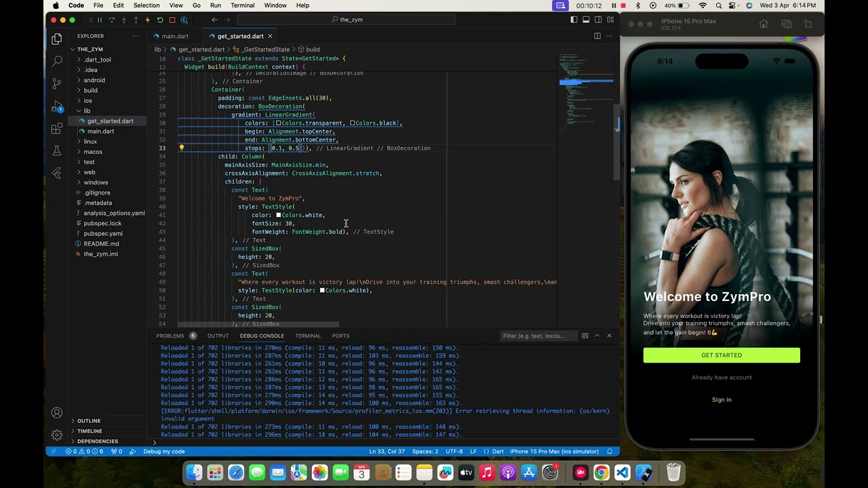The height and width of the screenshot is (488, 868).
Task: Select iPhone 15 Pro Max device in status bar
Action: [x=555, y=451]
